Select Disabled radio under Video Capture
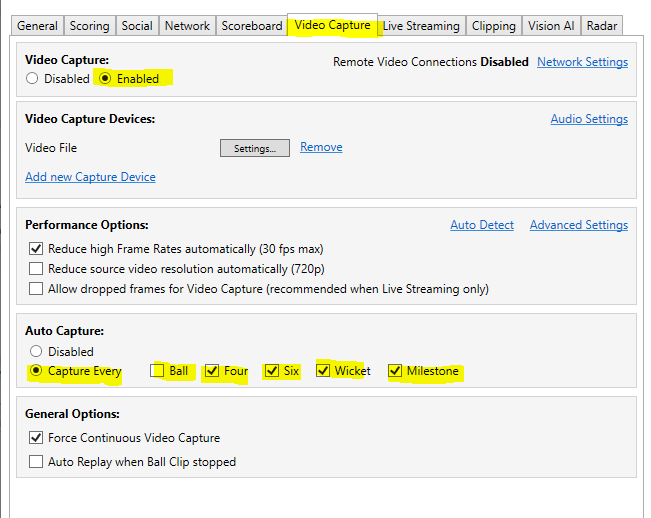Viewport: 651px width, 518px height. (x=33, y=78)
